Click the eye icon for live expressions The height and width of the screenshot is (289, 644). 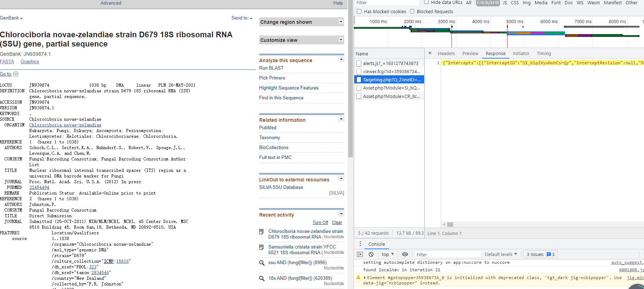pos(405,254)
